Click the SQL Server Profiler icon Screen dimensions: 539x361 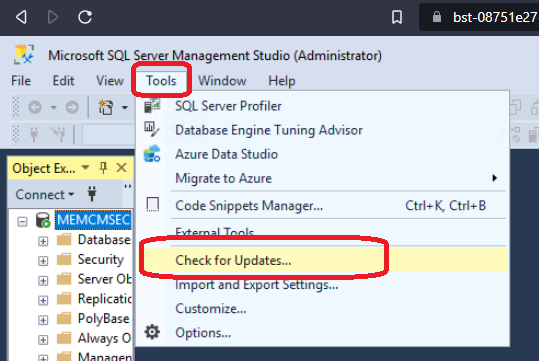152,106
